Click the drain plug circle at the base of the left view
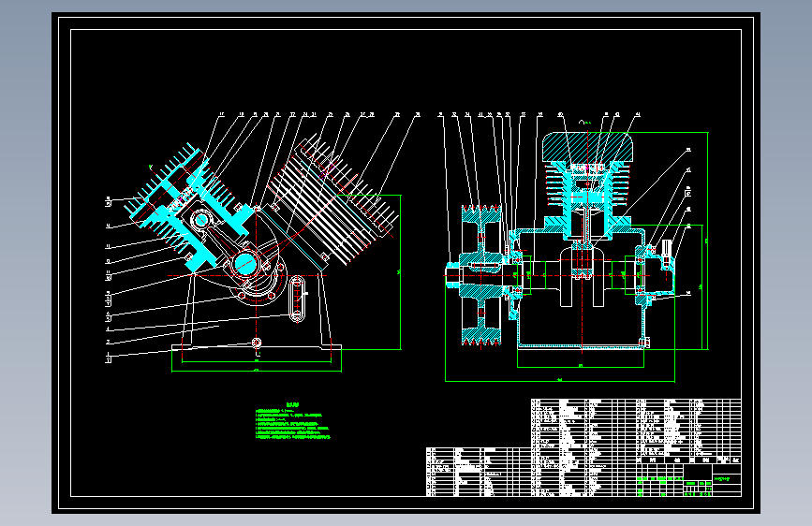The image size is (812, 526). pos(257,343)
